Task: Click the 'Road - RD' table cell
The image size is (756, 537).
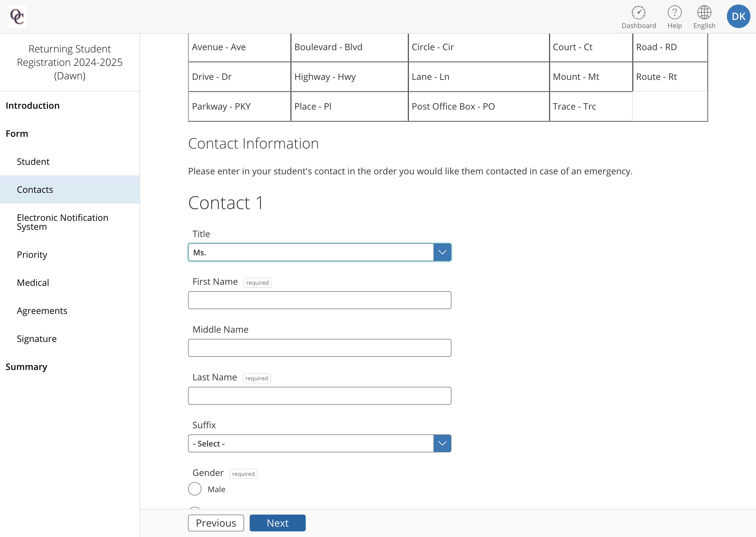Action: tap(670, 47)
